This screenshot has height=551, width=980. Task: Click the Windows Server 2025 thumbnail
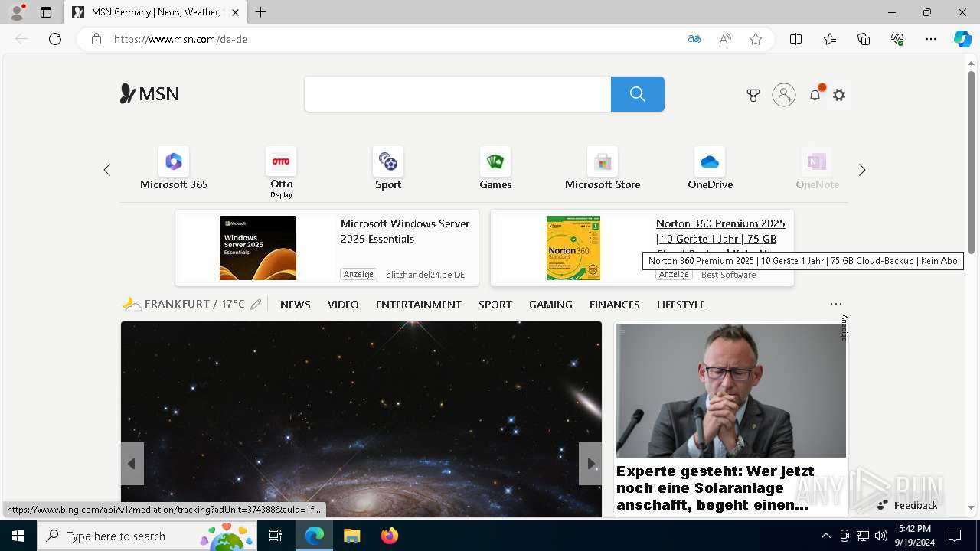(x=258, y=248)
